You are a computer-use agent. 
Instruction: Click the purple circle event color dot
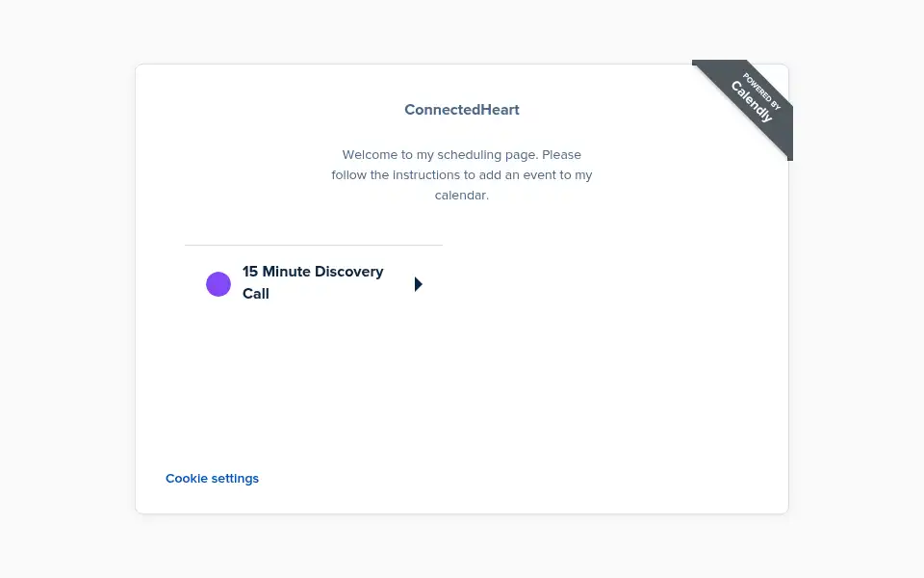[x=218, y=284]
